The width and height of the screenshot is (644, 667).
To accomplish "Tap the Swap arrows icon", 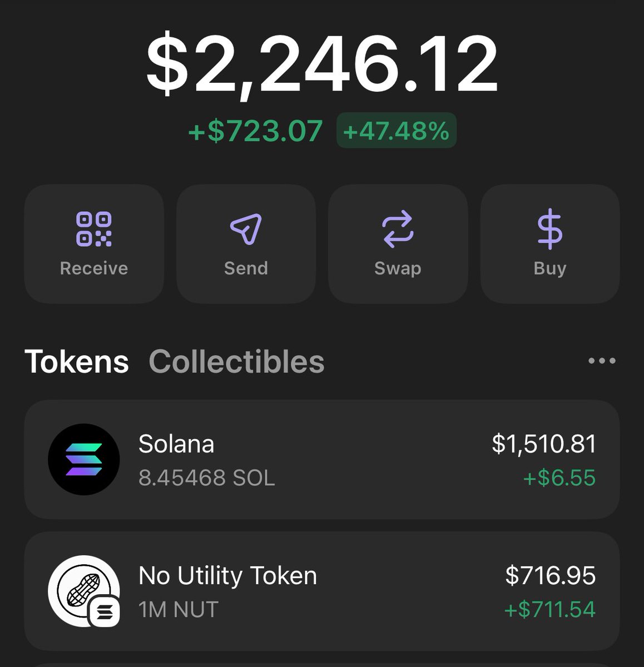I will coord(398,228).
